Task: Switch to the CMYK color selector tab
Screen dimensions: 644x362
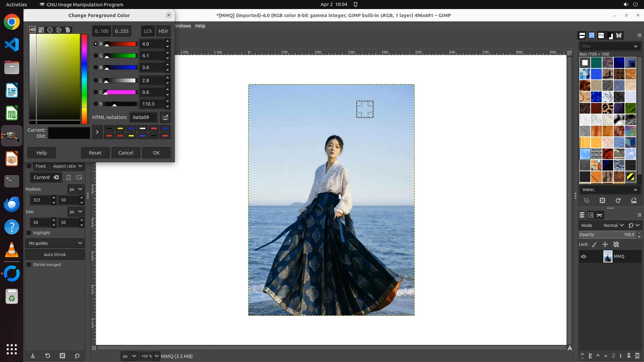Action: (x=41, y=30)
